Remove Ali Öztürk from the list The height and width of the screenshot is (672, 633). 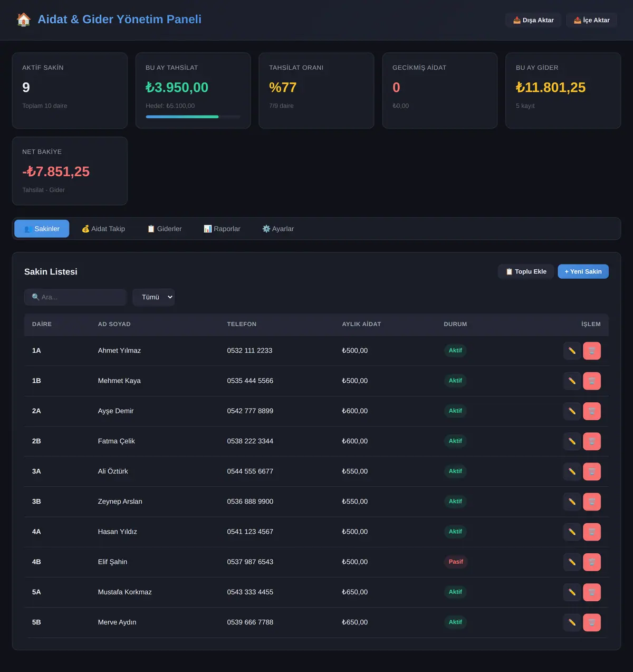tap(592, 471)
